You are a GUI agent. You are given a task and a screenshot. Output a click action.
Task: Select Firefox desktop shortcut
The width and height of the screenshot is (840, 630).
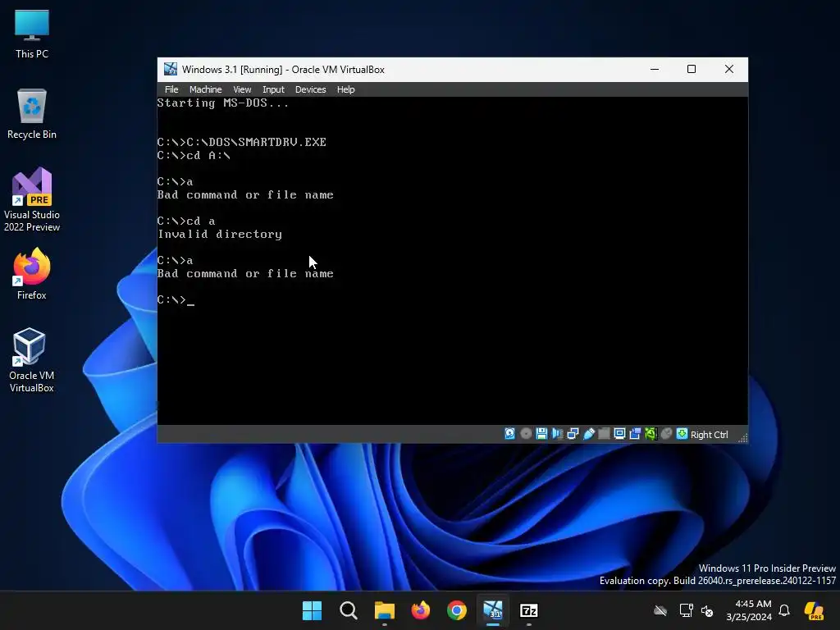point(32,274)
